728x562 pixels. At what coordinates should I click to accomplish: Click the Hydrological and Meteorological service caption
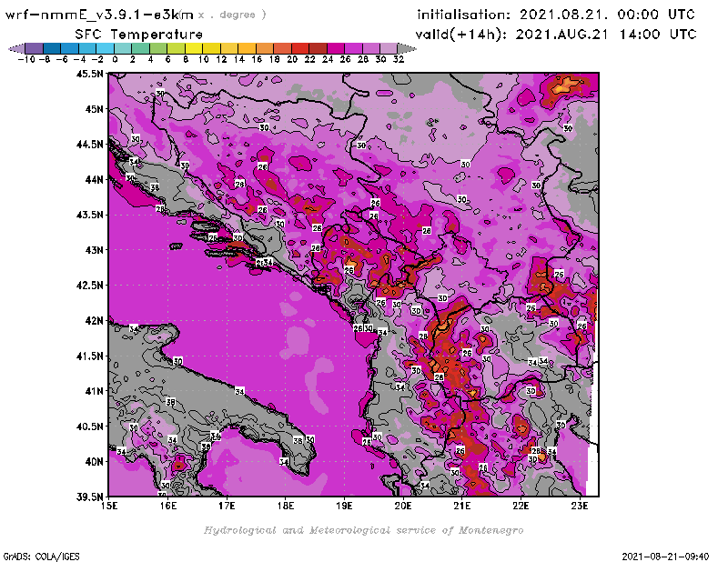click(363, 530)
